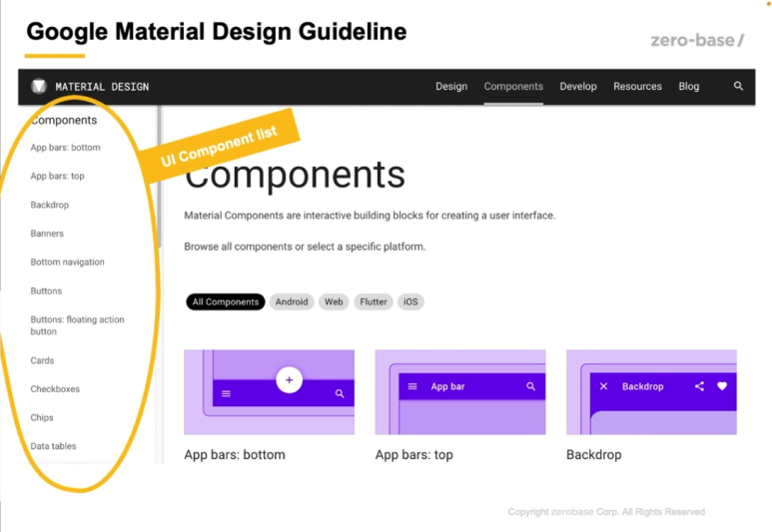772x532 pixels.
Task: Open the App bars: top card thumbnail
Action: coord(460,392)
